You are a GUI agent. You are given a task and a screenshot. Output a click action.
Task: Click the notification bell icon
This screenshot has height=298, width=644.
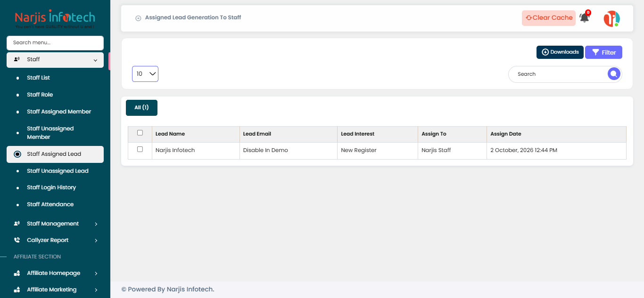(585, 18)
